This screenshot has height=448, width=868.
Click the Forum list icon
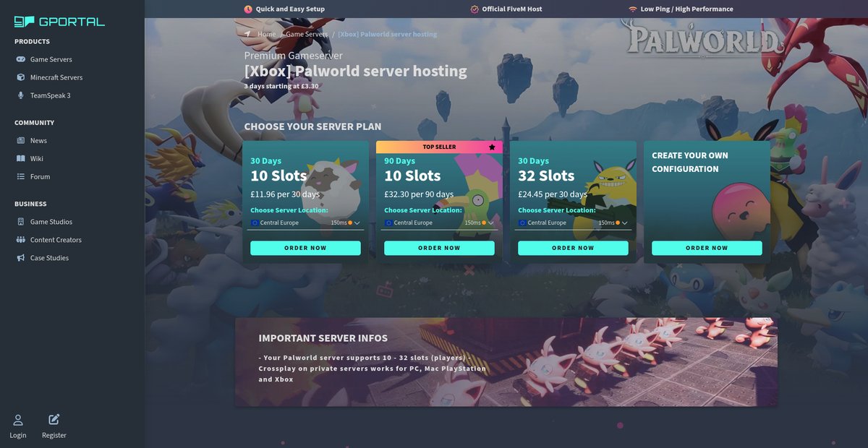pyautogui.click(x=21, y=176)
